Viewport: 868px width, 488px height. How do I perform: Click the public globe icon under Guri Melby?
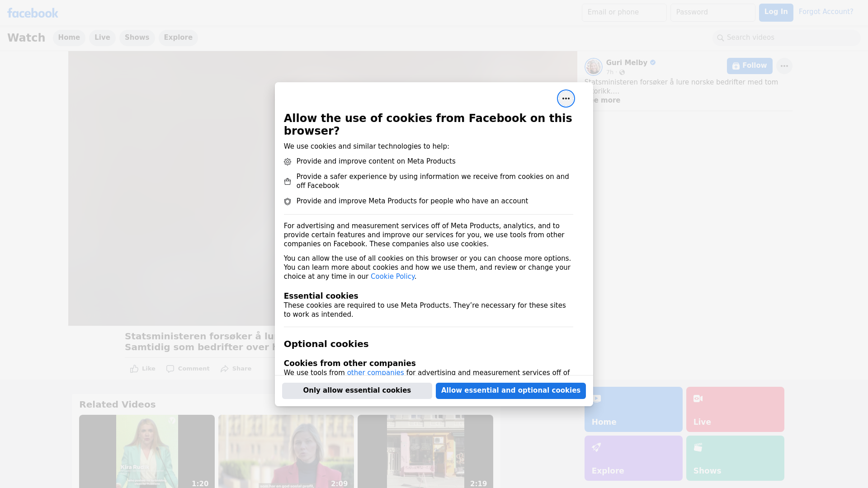click(x=622, y=72)
